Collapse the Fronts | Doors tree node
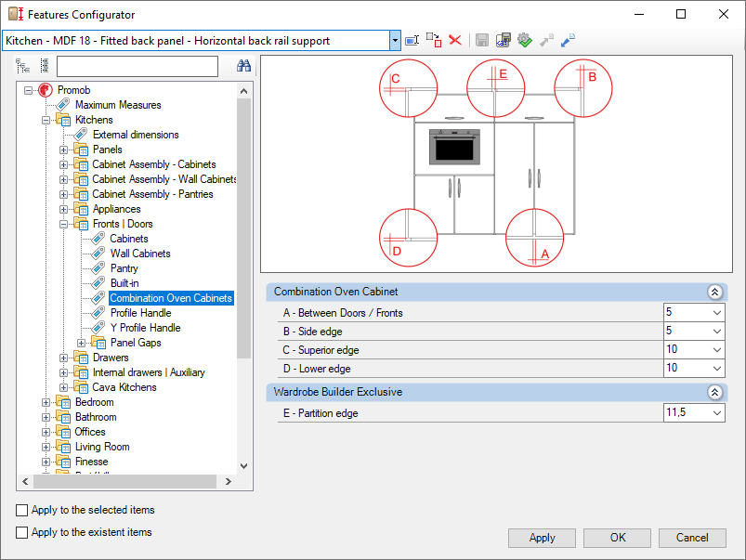 (x=63, y=224)
